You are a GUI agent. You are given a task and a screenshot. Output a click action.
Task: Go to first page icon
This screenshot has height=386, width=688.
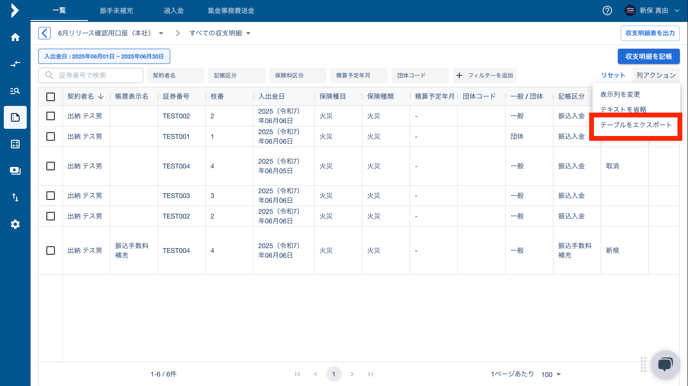click(x=297, y=374)
